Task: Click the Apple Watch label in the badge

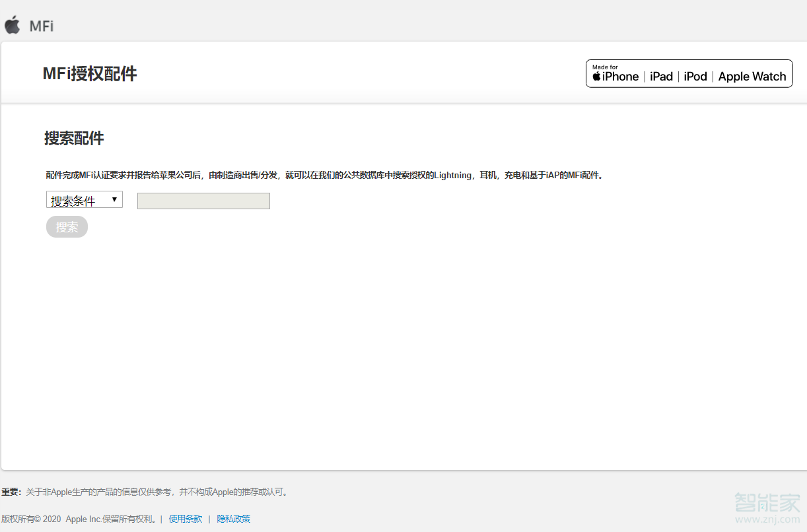Action: click(x=752, y=77)
